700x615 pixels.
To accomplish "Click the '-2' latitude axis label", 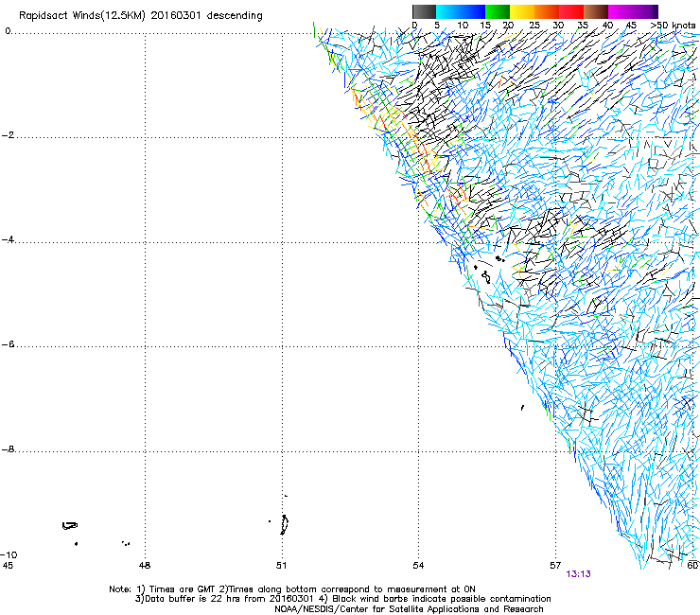I will tap(8, 135).
